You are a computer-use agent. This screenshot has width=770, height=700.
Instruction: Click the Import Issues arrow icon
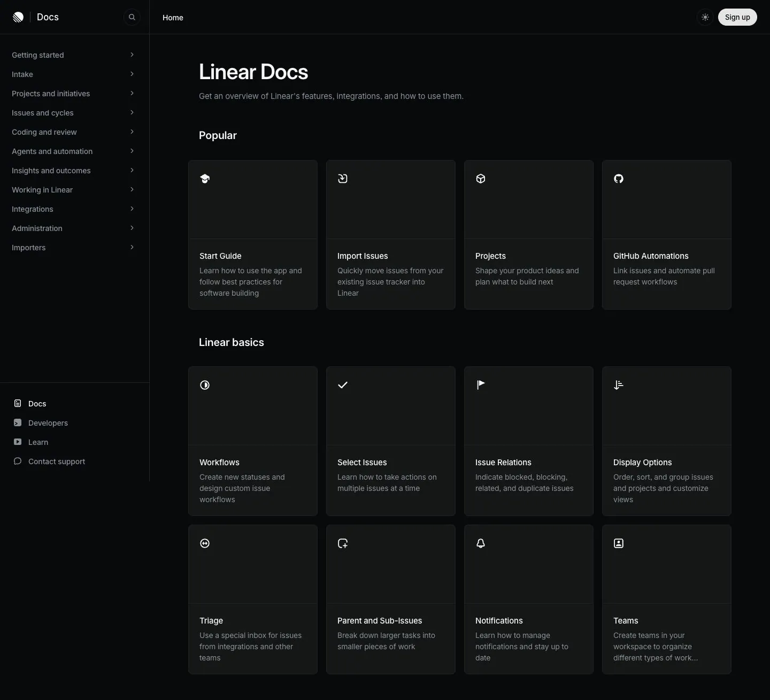[x=343, y=179]
